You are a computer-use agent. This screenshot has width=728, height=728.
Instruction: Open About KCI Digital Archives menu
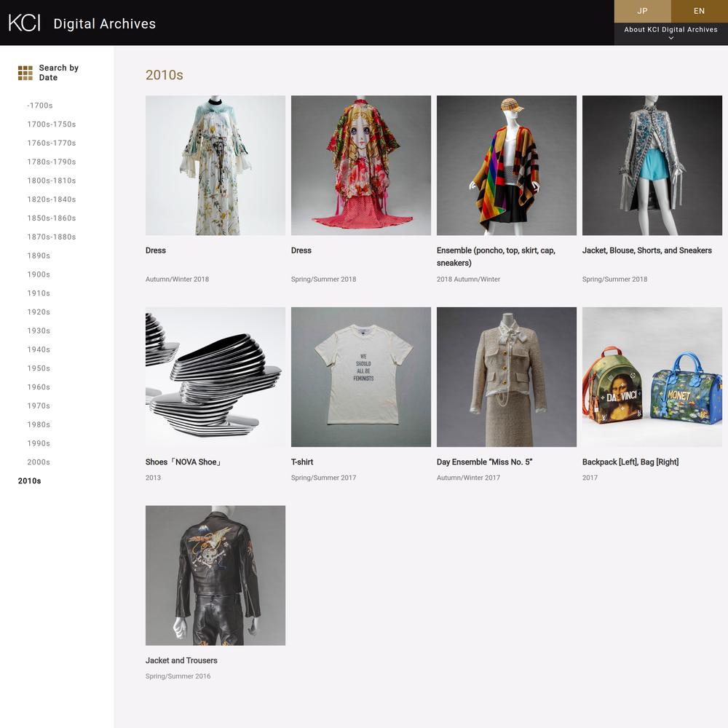point(670,30)
